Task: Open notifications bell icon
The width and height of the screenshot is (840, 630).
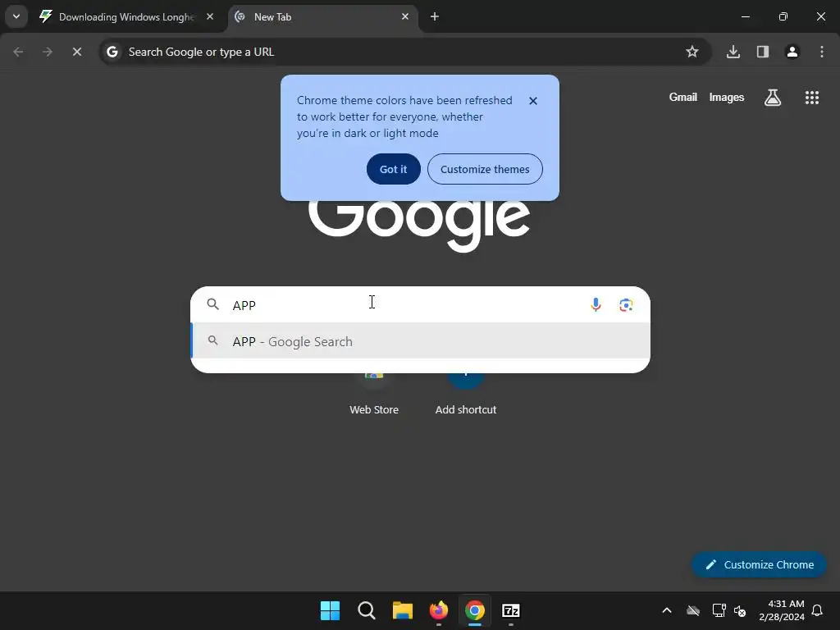Action: (818, 610)
